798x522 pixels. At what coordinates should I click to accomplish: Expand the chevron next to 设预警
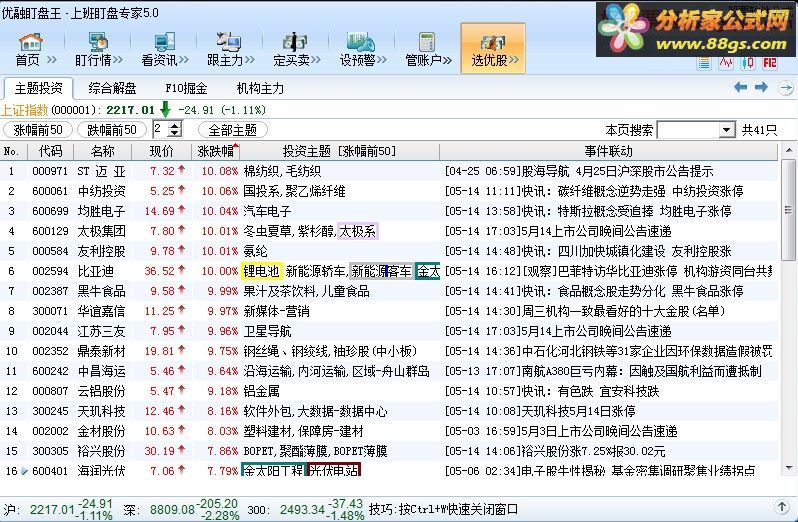coord(381,60)
